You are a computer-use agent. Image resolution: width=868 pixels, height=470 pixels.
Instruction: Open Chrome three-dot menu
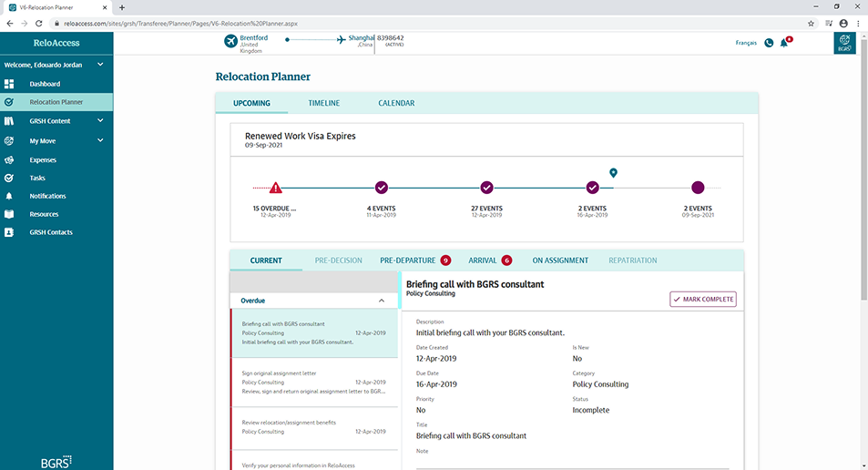[x=859, y=24]
